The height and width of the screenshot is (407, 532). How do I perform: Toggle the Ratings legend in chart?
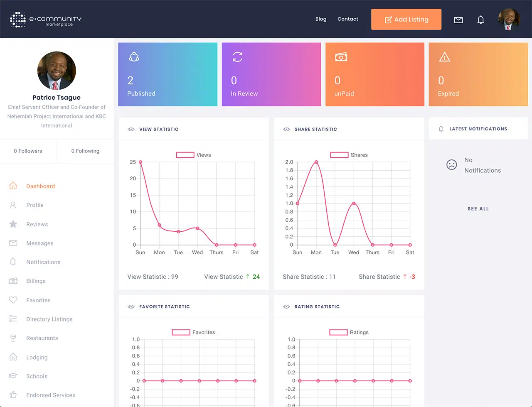click(349, 332)
